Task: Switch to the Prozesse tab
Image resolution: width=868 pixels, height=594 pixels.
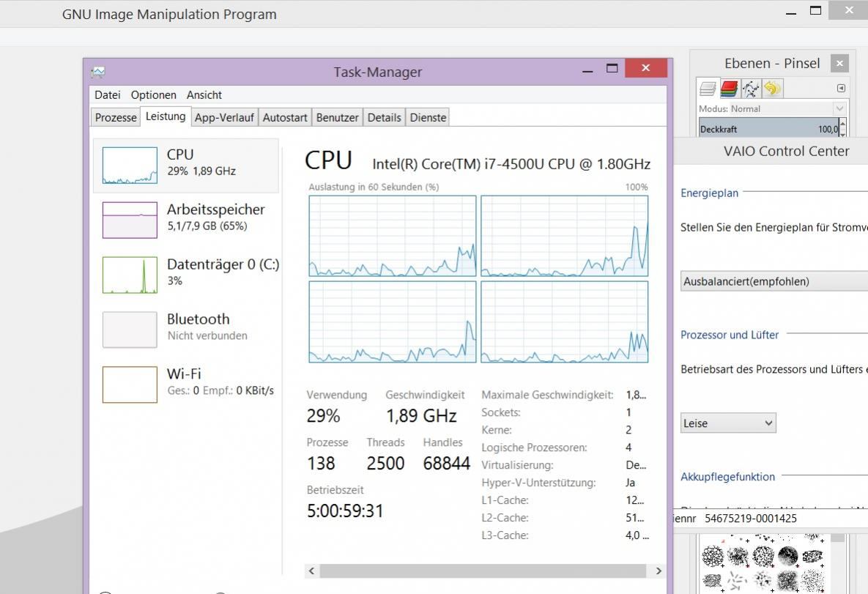Action: click(116, 117)
